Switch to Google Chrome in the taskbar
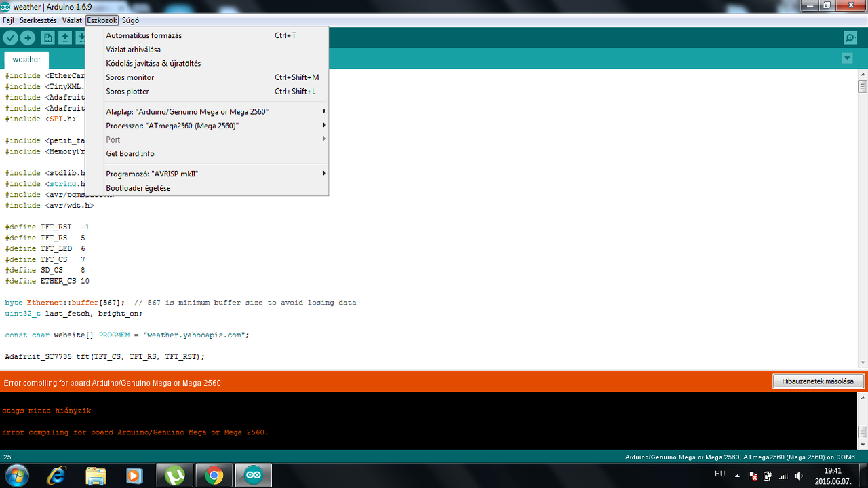This screenshot has height=488, width=868. (214, 476)
